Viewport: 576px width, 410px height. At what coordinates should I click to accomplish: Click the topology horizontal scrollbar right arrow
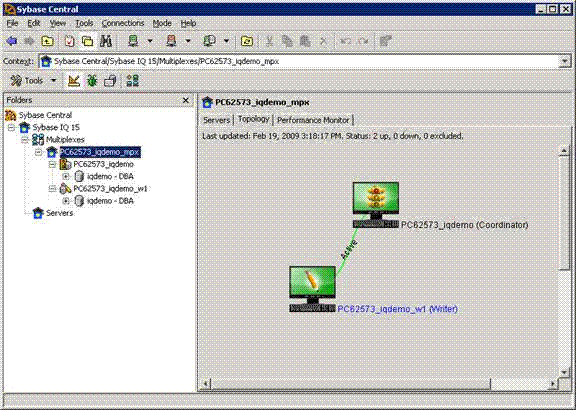pyautogui.click(x=553, y=384)
